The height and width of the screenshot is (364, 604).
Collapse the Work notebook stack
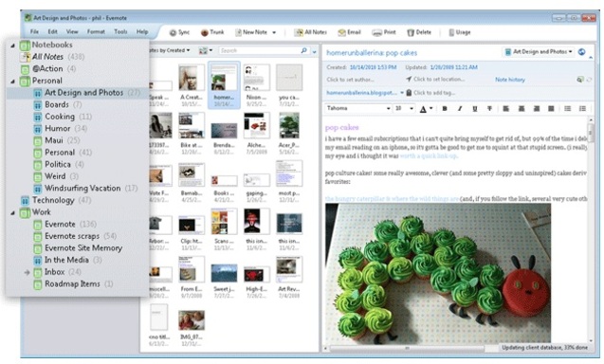12,212
